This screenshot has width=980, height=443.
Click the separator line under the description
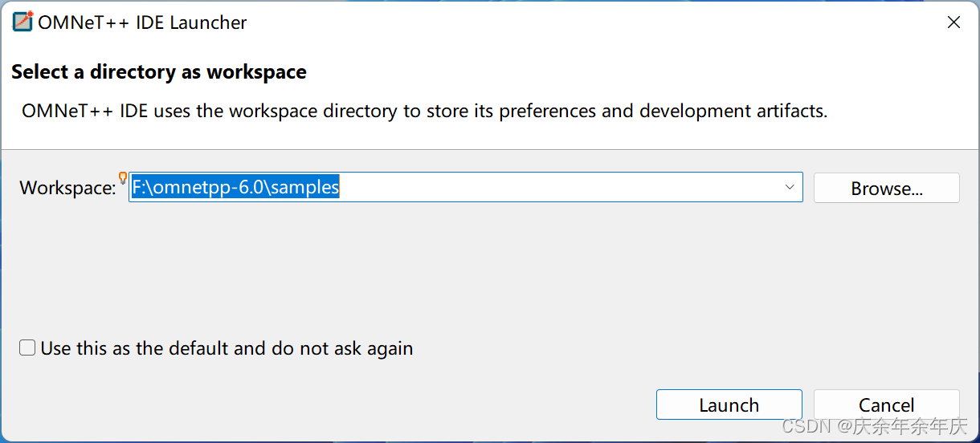pyautogui.click(x=490, y=149)
